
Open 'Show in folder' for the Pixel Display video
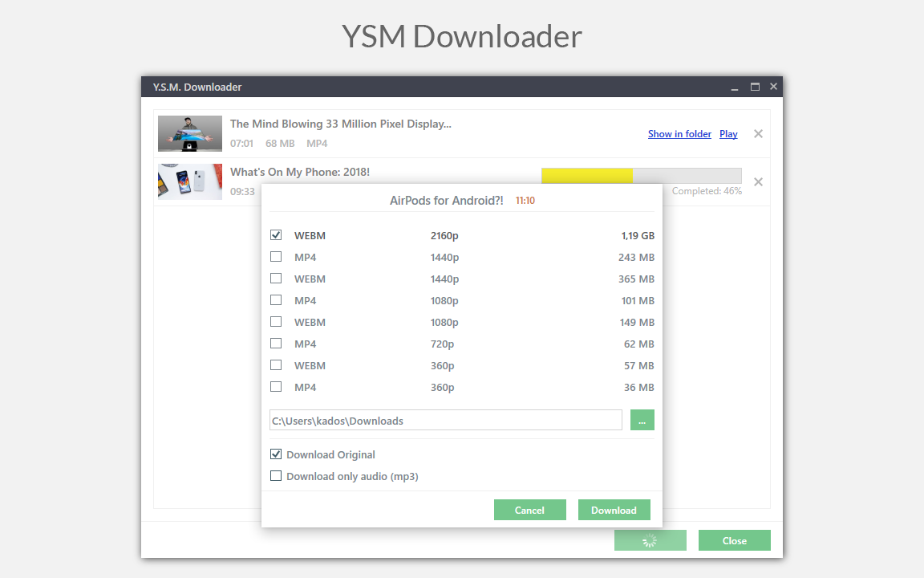679,133
